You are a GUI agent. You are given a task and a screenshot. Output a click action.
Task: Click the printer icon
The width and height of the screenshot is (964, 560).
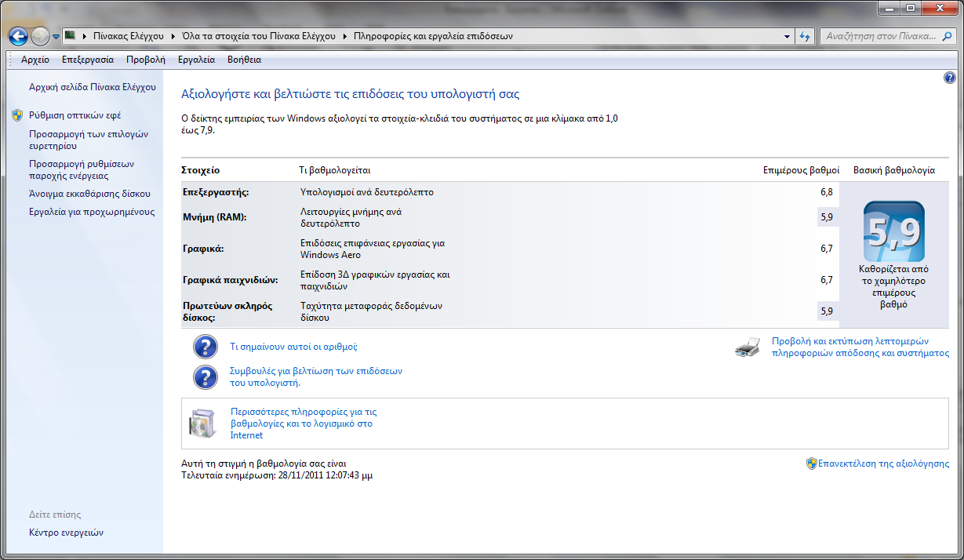point(748,347)
